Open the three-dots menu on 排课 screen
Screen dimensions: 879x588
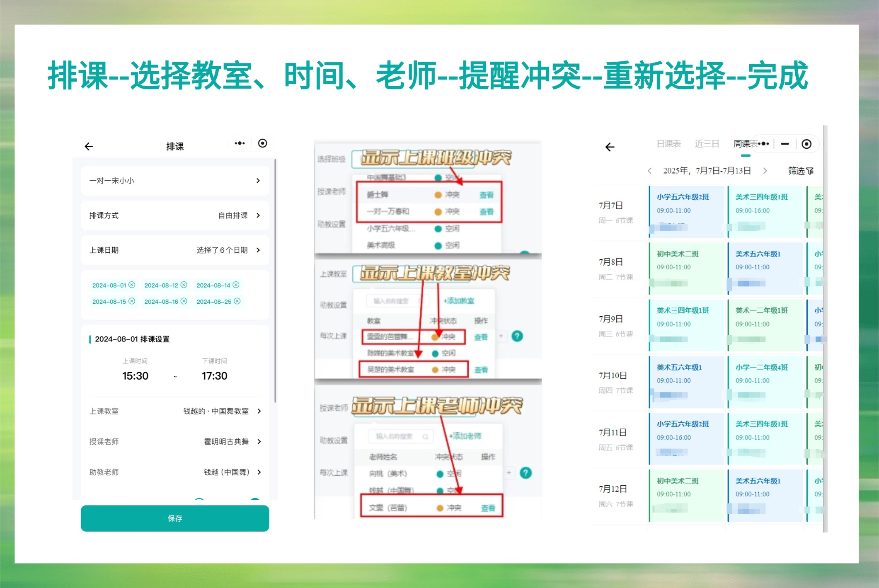coord(240,143)
